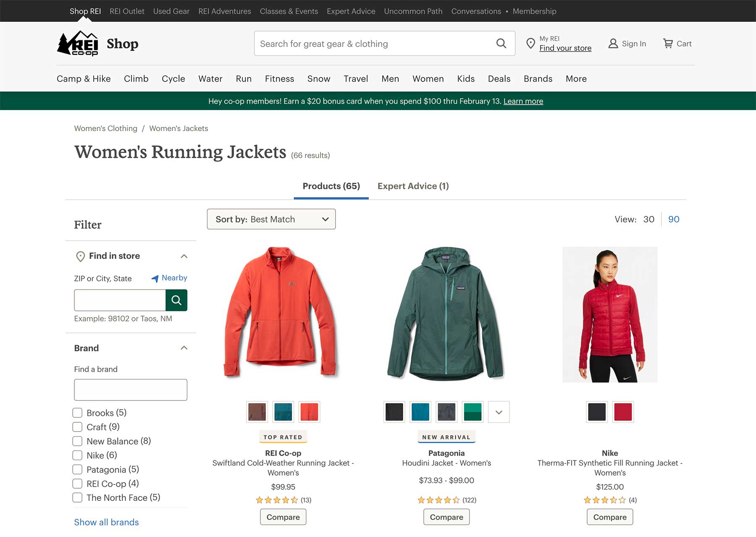
Task: Check the Craft brand filter
Action: pos(77,427)
